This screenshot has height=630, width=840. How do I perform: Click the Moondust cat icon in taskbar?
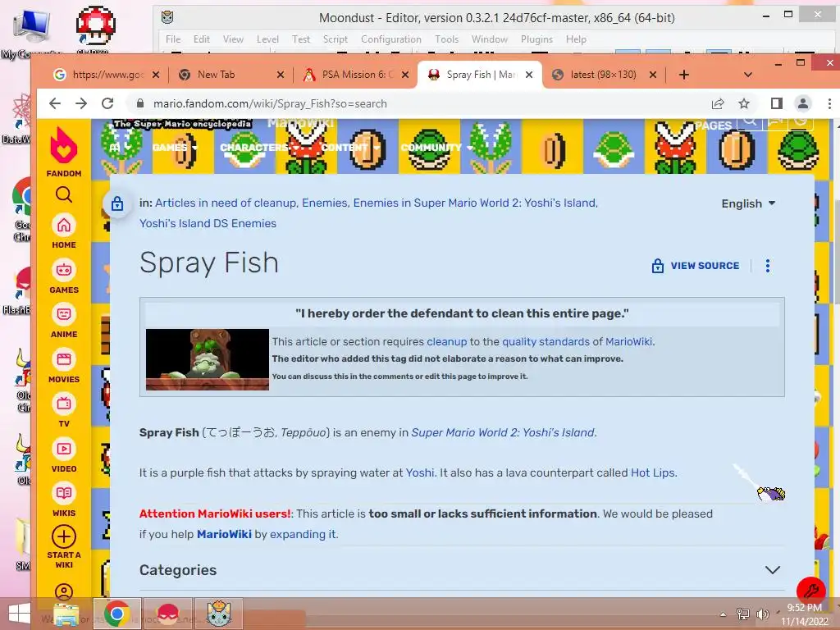point(219,614)
